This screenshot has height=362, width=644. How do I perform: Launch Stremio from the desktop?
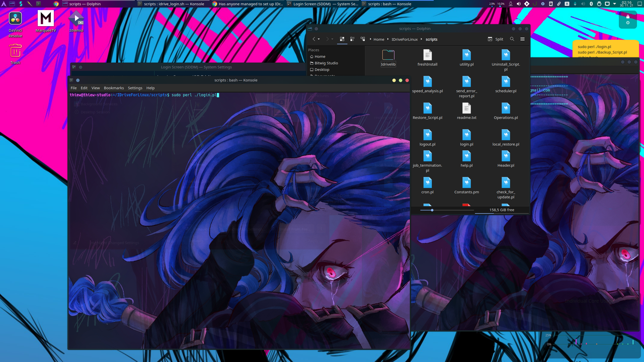[x=76, y=22]
